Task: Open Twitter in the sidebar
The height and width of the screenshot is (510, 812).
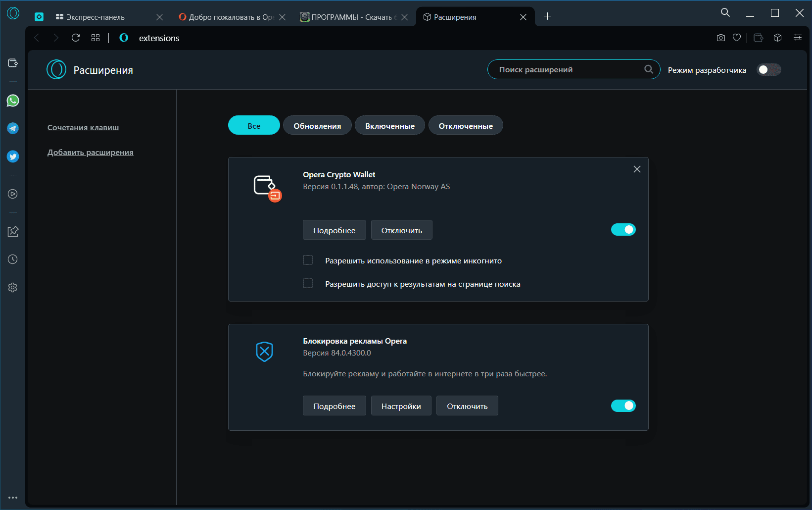Action: (x=13, y=156)
